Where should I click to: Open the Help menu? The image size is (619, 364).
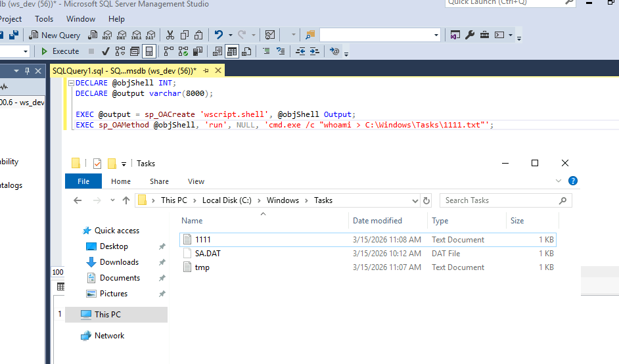[116, 19]
